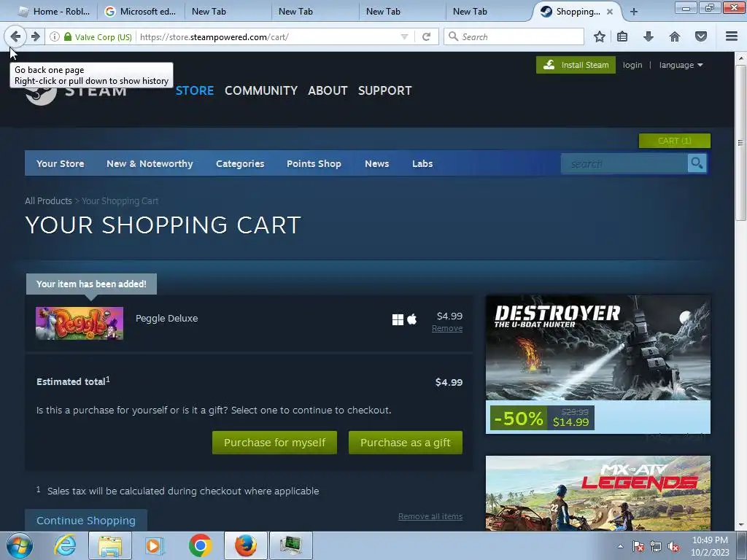Open Firefox downloads arrow
Screen dimensions: 747x560
pyautogui.click(x=649, y=36)
